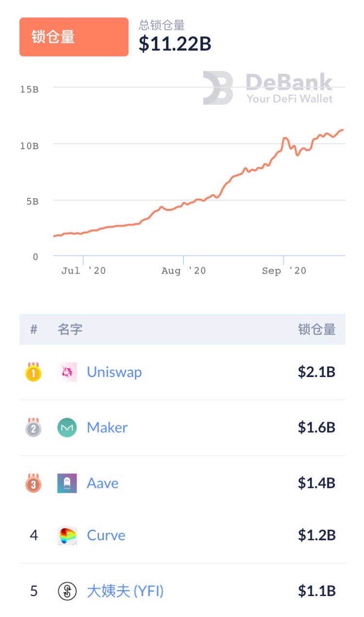
Task: Open the 大姨夫 (YFI) project link
Action: (x=125, y=591)
